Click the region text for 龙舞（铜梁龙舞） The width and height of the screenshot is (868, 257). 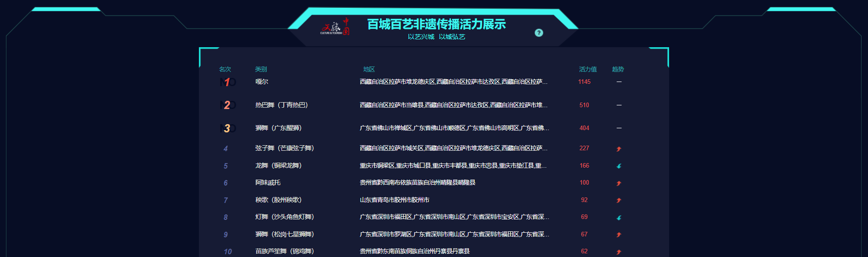[x=453, y=165]
